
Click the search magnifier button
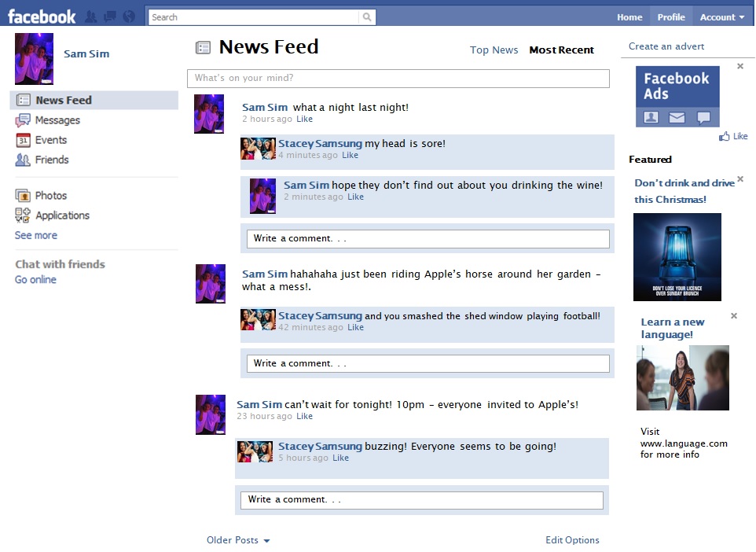point(367,17)
